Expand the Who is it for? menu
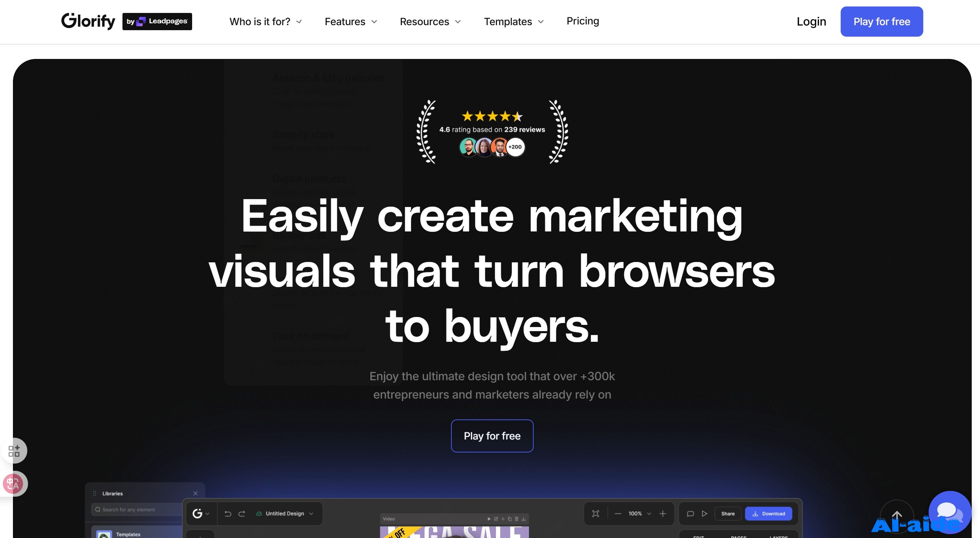 (x=265, y=22)
